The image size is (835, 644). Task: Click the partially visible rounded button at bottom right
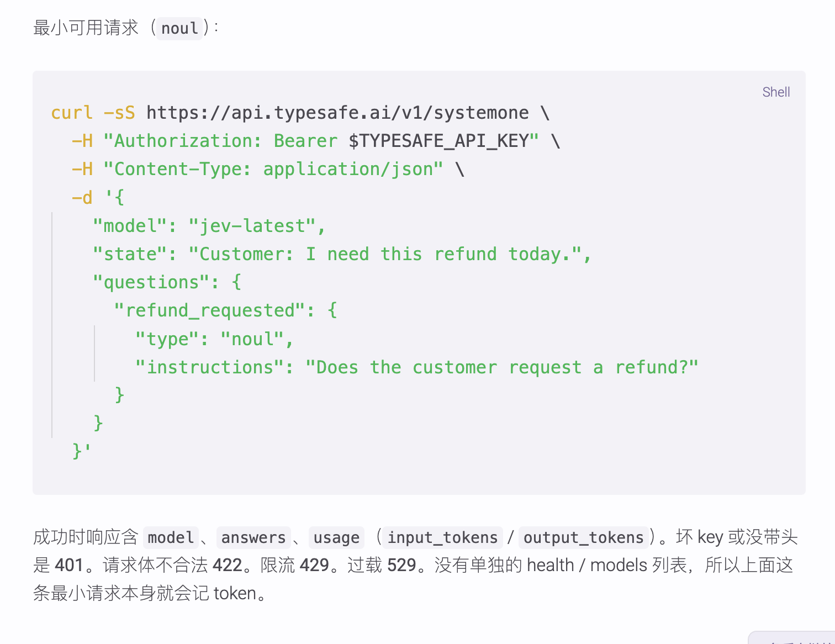[791, 638]
